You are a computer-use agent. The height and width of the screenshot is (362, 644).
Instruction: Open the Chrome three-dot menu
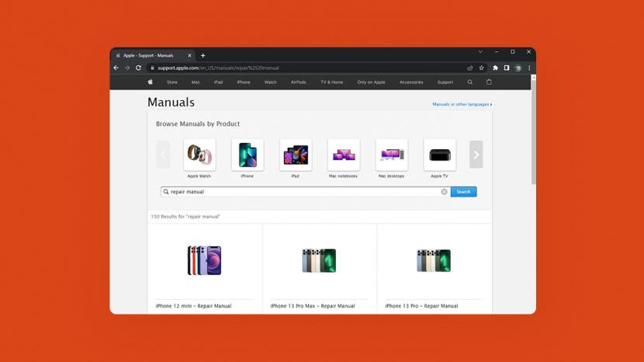(x=529, y=68)
